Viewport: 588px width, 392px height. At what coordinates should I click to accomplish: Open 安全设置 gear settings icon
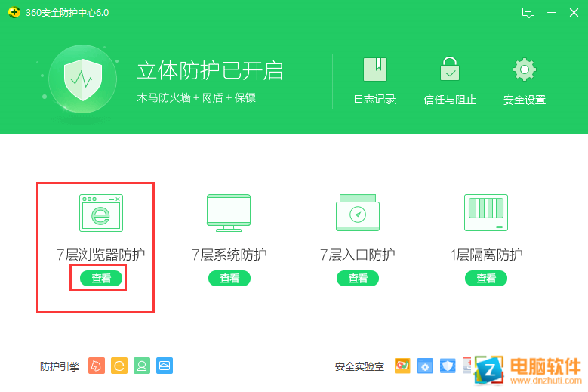point(525,69)
